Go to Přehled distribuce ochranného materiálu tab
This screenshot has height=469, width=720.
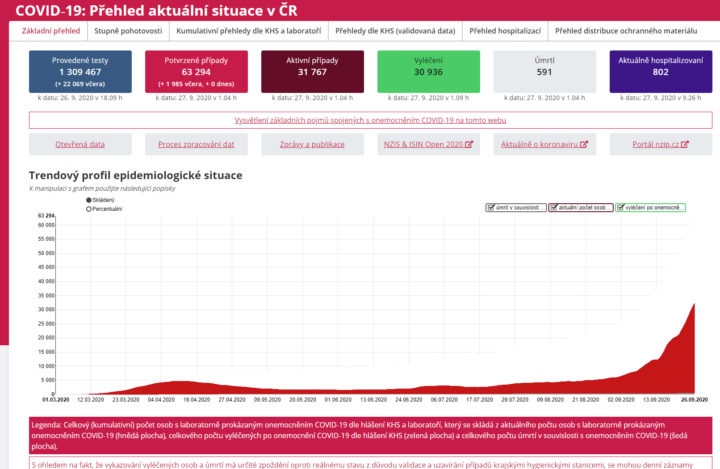pos(624,31)
